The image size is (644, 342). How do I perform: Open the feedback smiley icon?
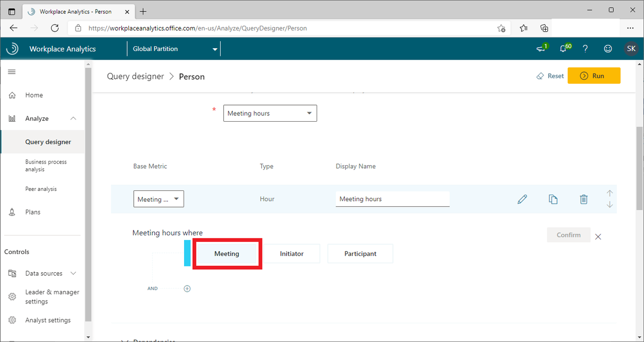(608, 49)
